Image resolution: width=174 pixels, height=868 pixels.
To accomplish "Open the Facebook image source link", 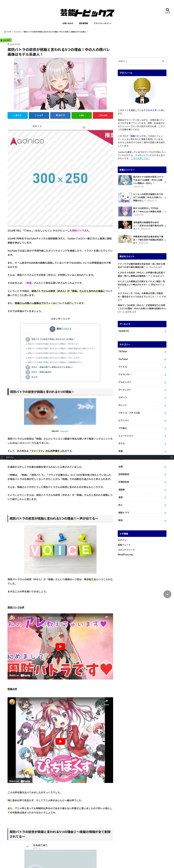I will click(64, 431).
